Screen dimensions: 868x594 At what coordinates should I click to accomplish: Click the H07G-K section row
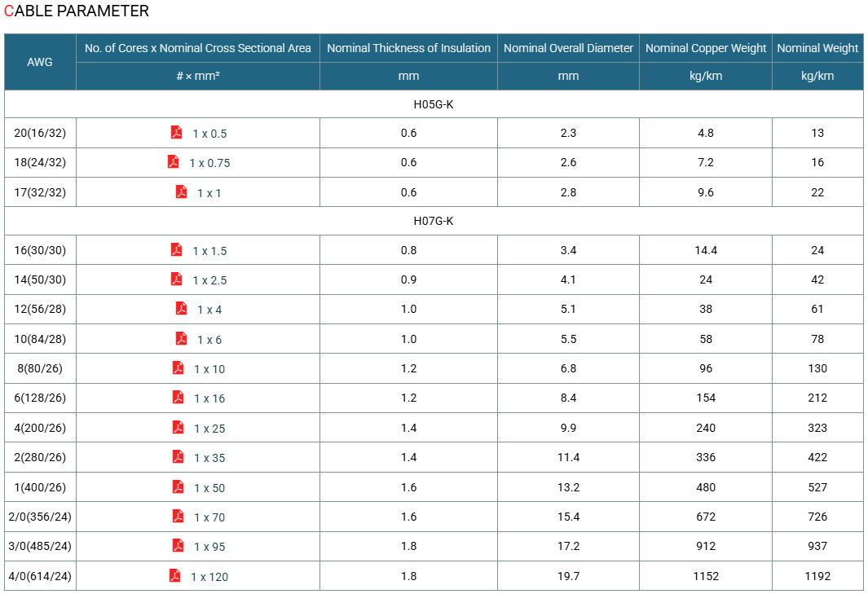point(434,221)
